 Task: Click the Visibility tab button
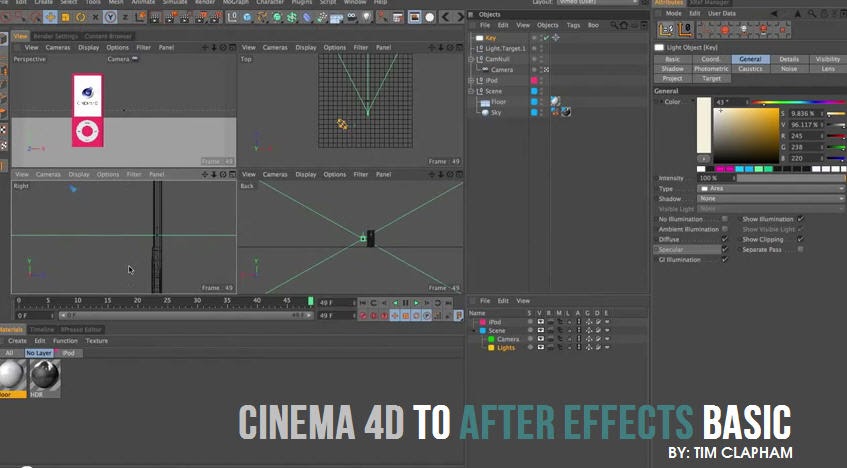828,59
